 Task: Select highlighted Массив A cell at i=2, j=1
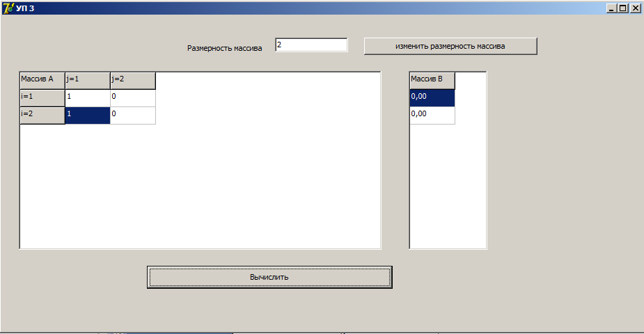click(x=88, y=116)
